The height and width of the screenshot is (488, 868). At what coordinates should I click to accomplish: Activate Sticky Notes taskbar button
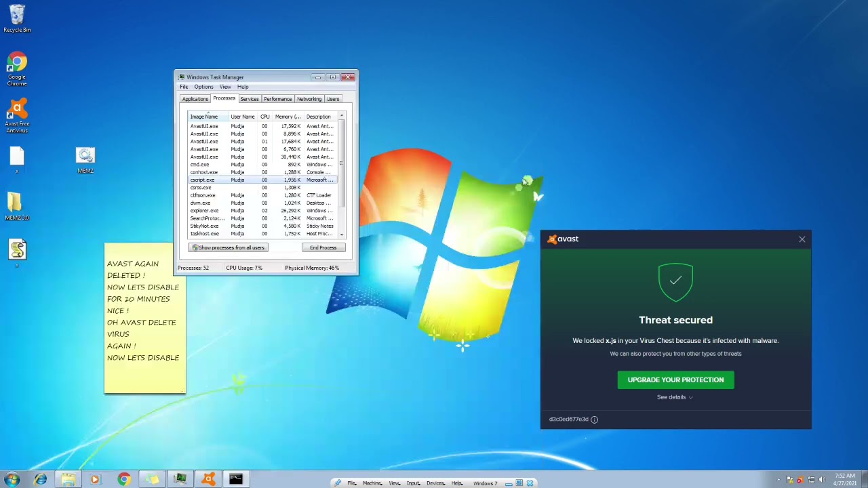(152, 479)
